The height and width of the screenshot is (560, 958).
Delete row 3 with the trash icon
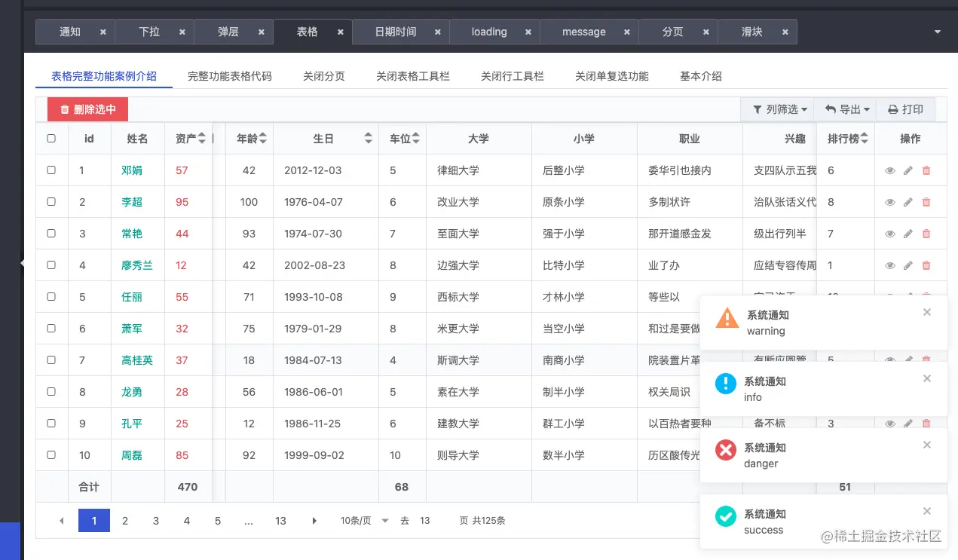coord(926,234)
